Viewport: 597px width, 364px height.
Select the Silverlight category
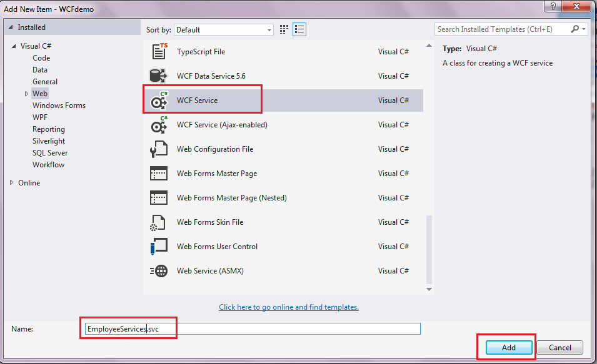click(x=49, y=141)
